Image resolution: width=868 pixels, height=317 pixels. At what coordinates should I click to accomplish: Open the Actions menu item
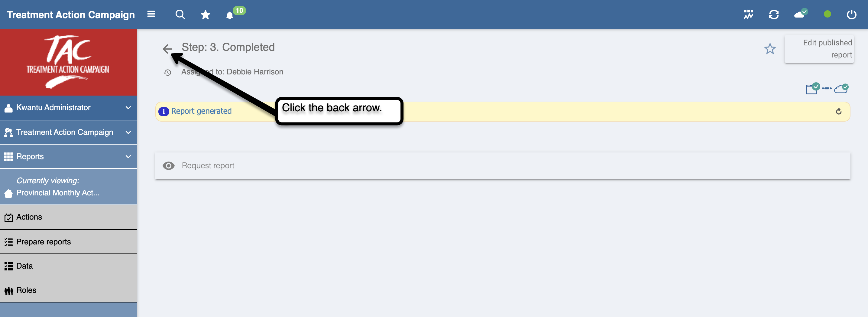pyautogui.click(x=68, y=217)
